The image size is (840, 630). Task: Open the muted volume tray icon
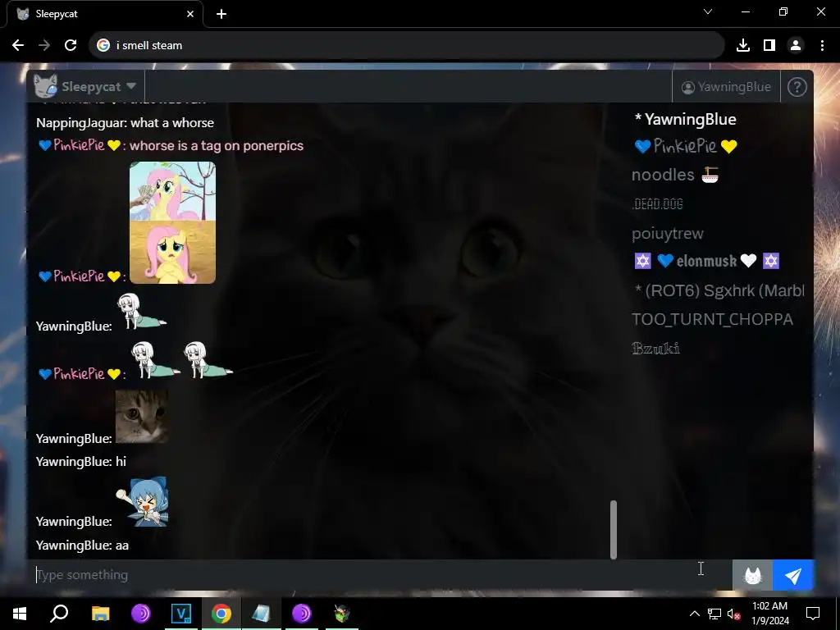coord(734,614)
